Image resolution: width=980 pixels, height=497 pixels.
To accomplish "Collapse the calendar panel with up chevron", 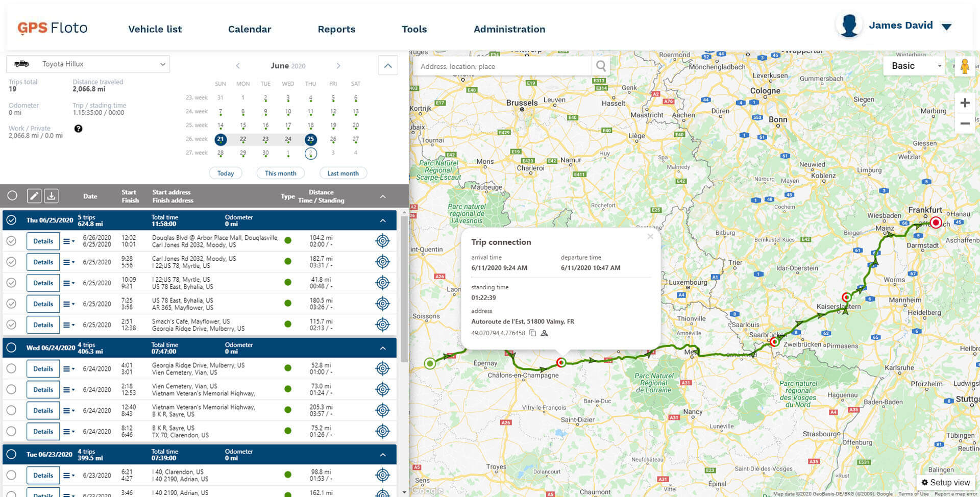I will tap(388, 65).
